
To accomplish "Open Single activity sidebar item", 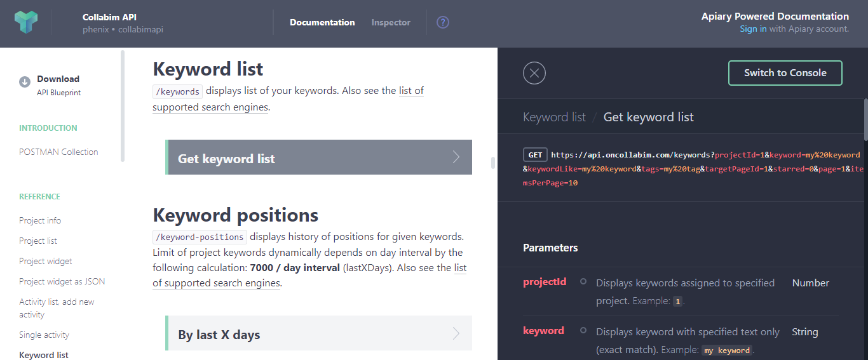I will (44, 335).
